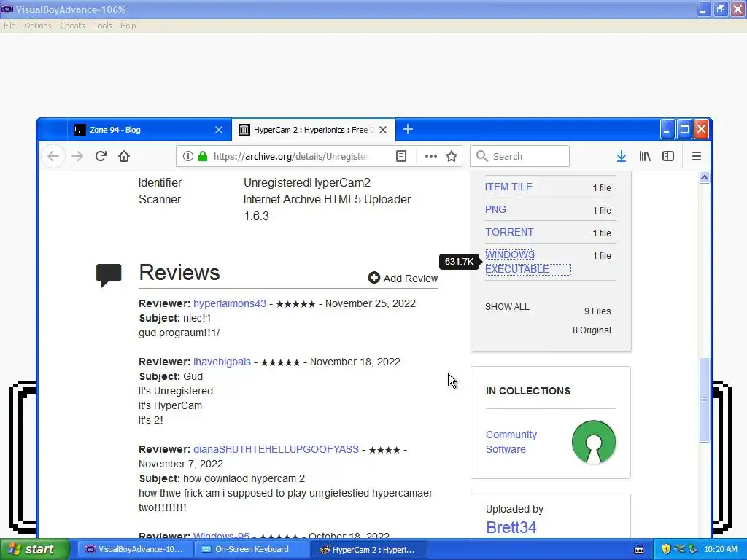The width and height of the screenshot is (747, 560).
Task: Click the archive.org URL address field
Action: 290,156
